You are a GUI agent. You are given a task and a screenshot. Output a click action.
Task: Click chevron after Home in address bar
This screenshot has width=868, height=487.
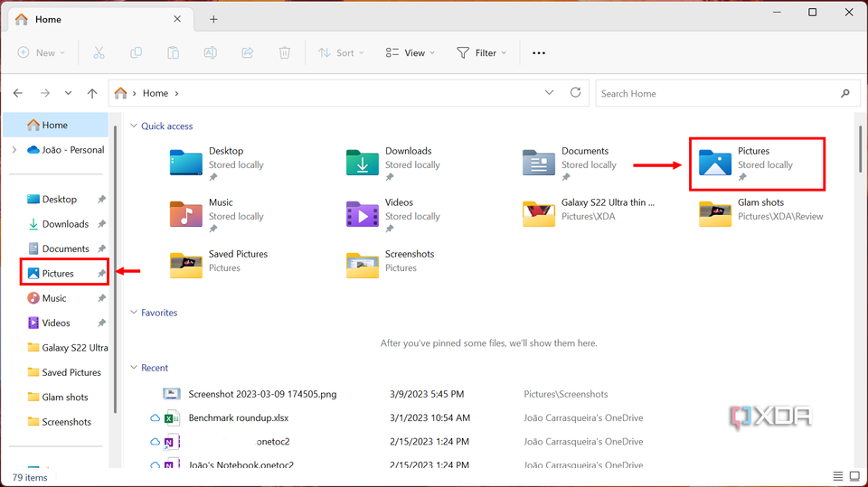[176, 94]
